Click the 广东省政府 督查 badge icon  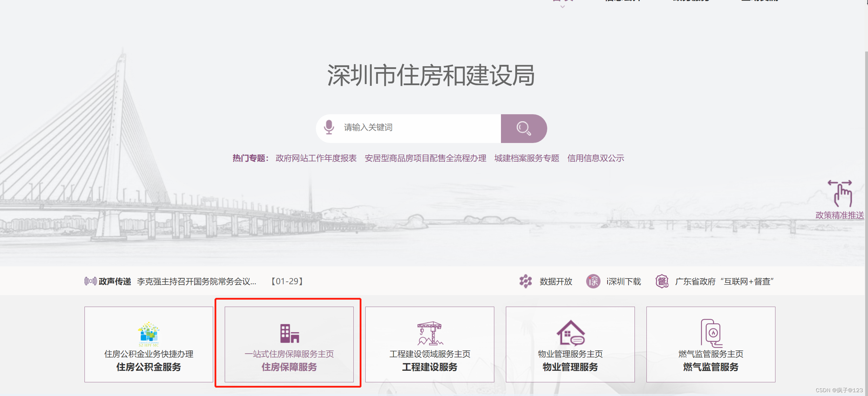[662, 281]
